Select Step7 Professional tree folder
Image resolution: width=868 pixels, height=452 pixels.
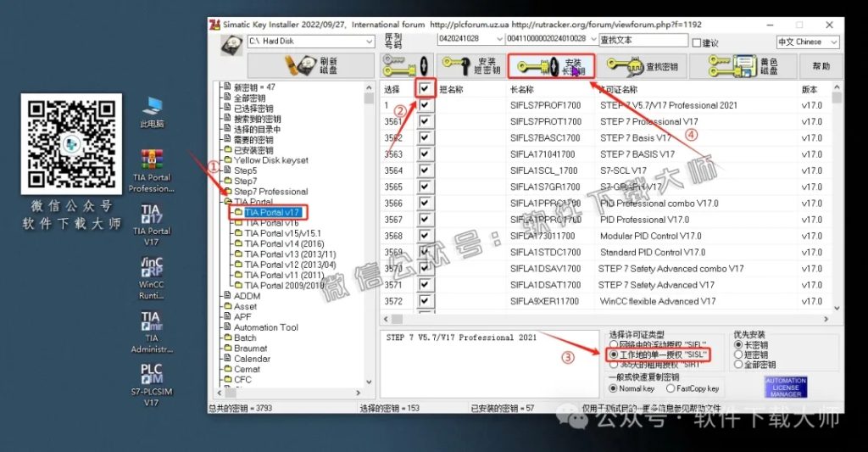(x=270, y=192)
